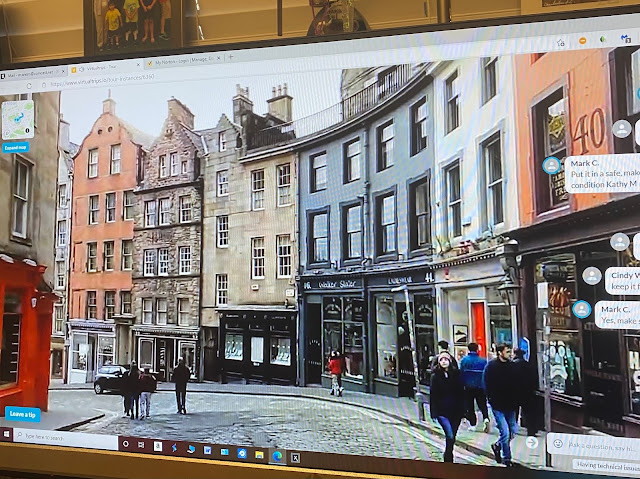Screen dimensions: 640x479
Task: Open the white document app on taskbar
Action: tap(158, 446)
